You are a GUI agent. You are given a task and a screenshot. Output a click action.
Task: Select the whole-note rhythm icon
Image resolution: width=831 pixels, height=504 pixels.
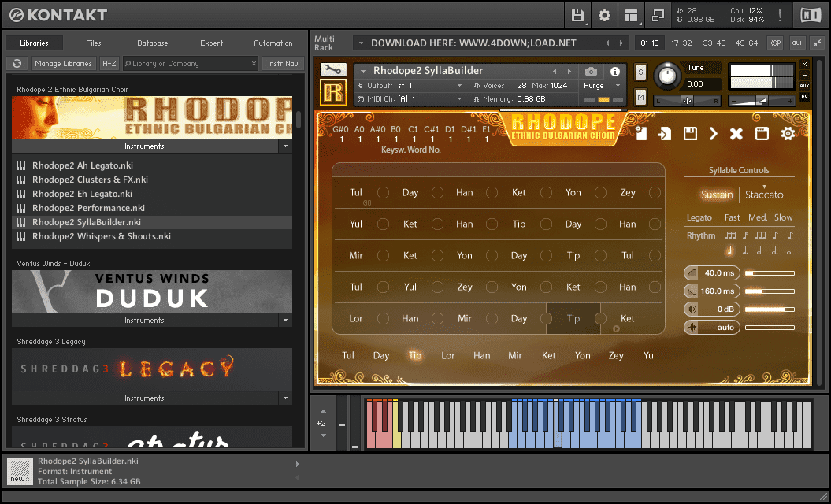click(788, 252)
